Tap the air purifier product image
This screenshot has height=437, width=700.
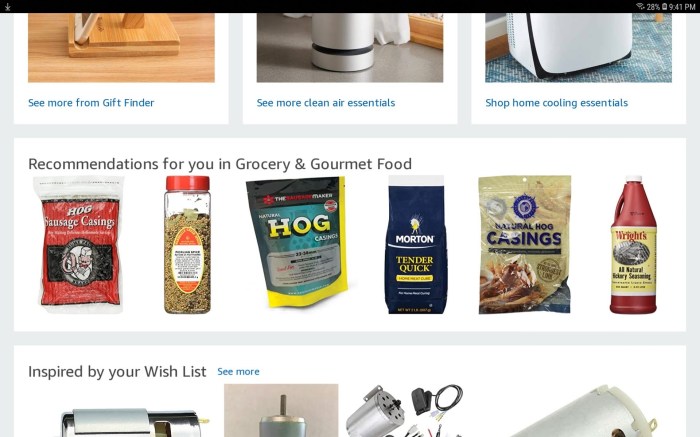(350, 48)
